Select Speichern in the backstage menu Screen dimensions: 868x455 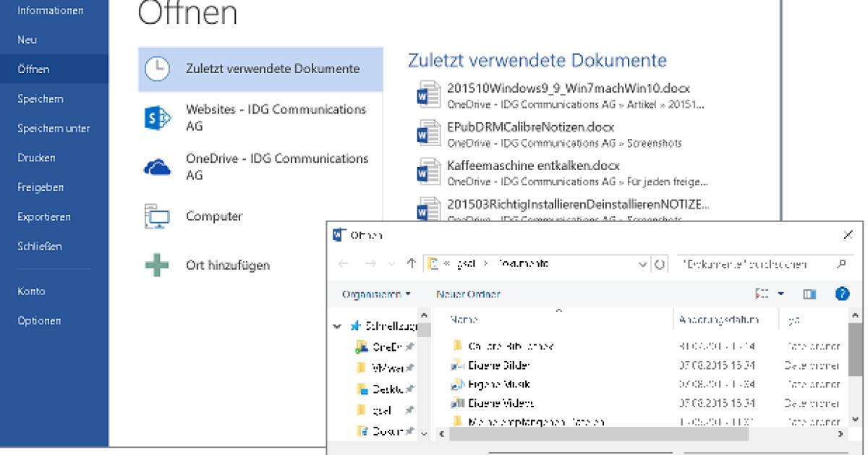pos(40,99)
